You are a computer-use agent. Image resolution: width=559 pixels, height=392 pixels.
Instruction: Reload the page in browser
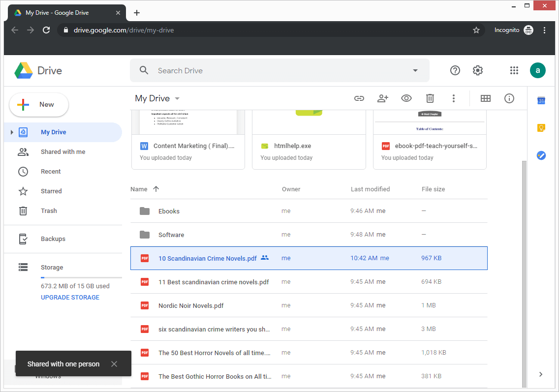click(46, 30)
